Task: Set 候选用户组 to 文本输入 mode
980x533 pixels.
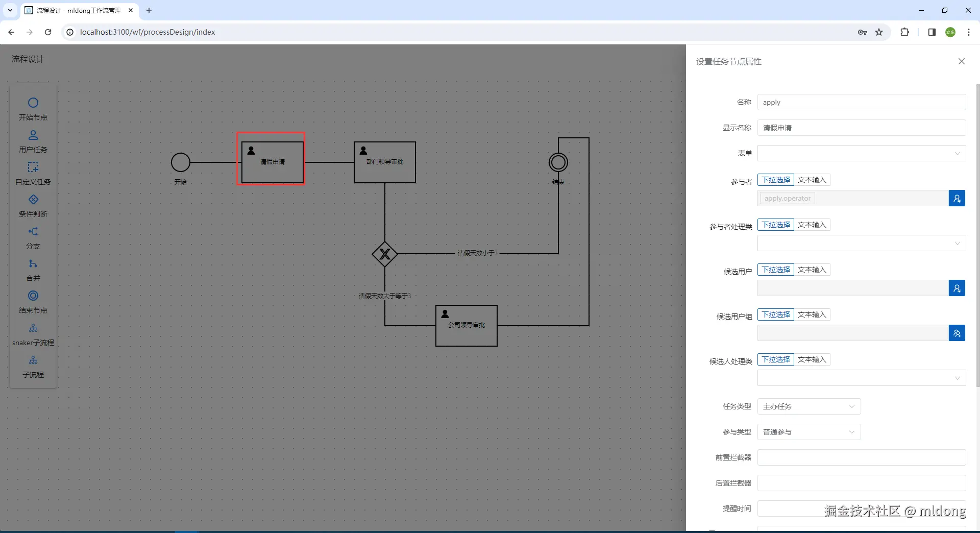Action: tap(812, 314)
